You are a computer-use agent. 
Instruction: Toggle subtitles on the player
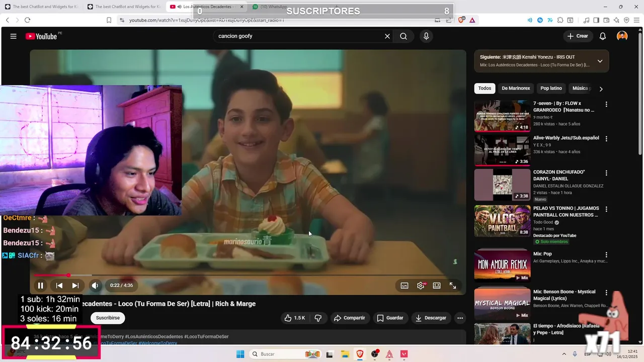[x=405, y=286]
